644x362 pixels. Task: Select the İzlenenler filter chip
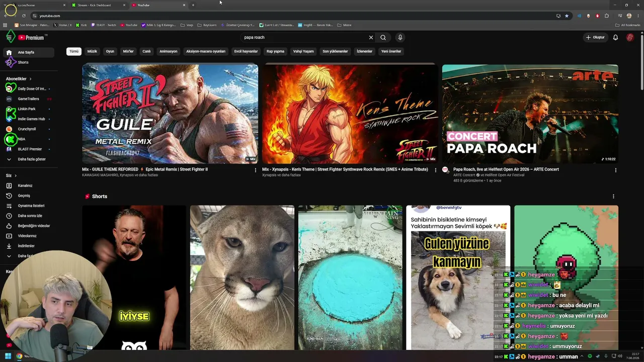364,51
